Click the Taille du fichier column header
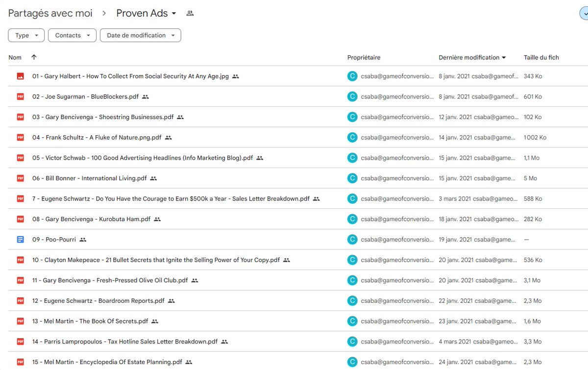The image size is (588, 370). [x=541, y=57]
